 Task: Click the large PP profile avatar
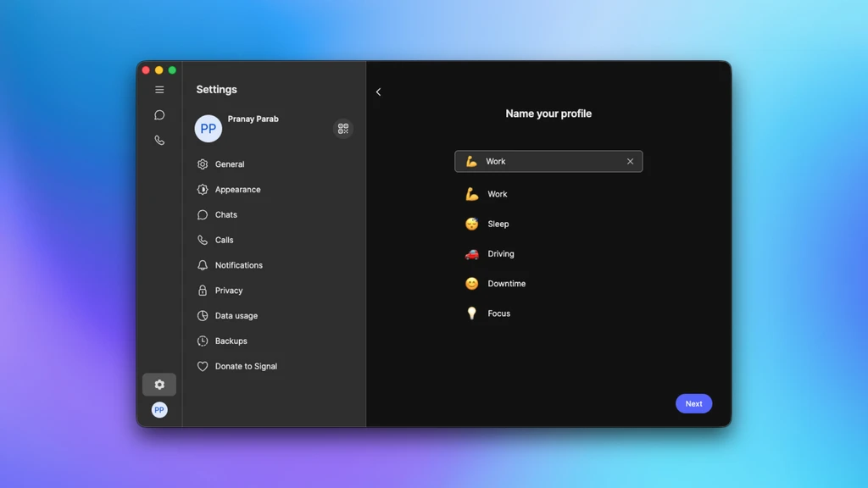[209, 129]
